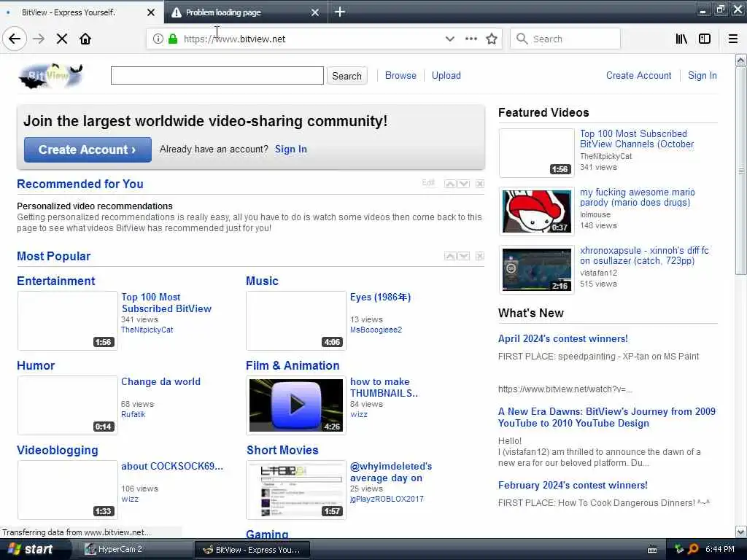Image resolution: width=747 pixels, height=560 pixels.
Task: Open the Humor category heading
Action: point(36,366)
